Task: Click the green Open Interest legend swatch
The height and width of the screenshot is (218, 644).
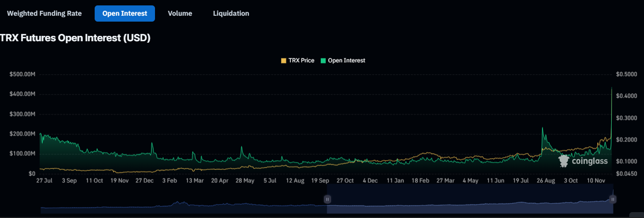Action: pos(323,60)
